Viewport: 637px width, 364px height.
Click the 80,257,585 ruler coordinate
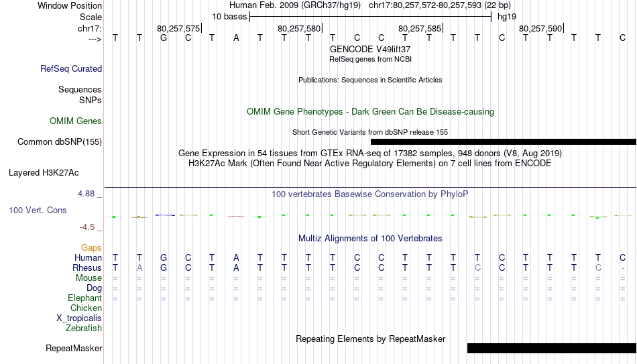pyautogui.click(x=420, y=28)
